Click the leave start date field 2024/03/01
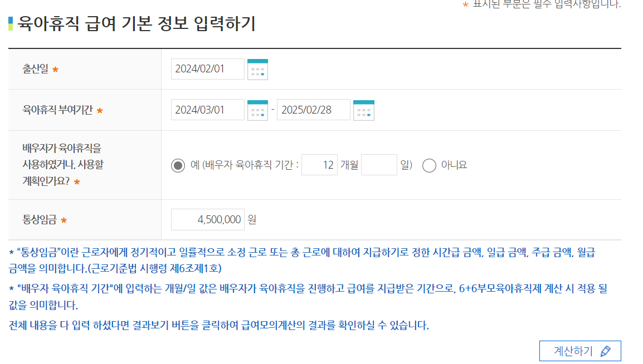The image size is (643, 364). click(207, 110)
